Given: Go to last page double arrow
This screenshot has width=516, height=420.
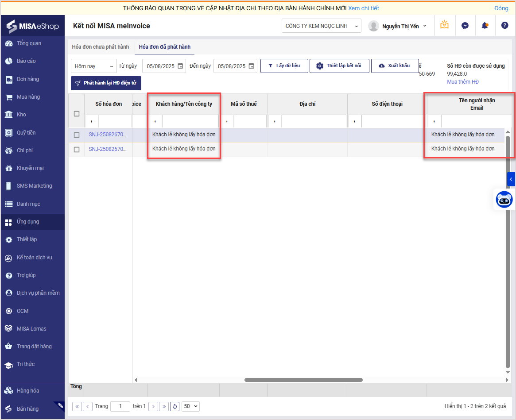Looking at the screenshot, I should coord(164,407).
